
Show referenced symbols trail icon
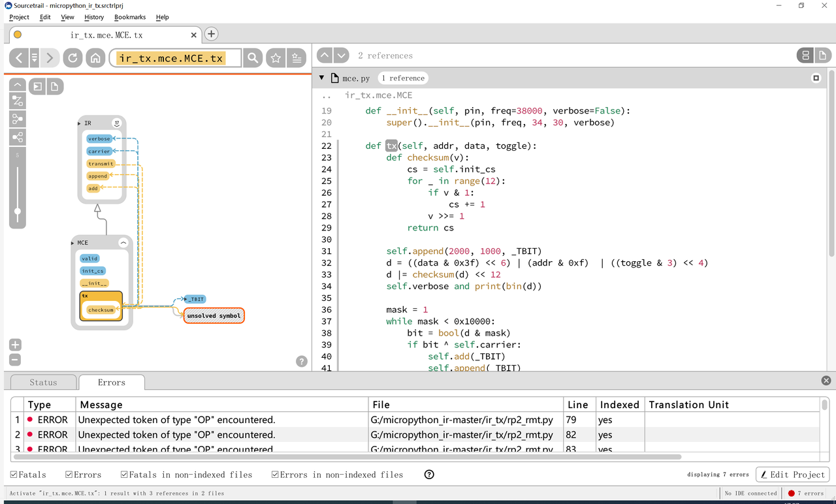18,137
